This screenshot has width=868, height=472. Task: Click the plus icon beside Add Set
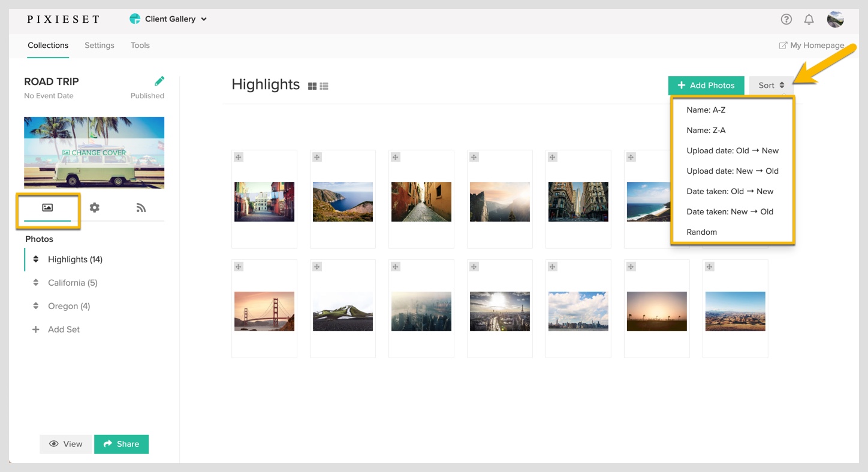click(x=36, y=329)
